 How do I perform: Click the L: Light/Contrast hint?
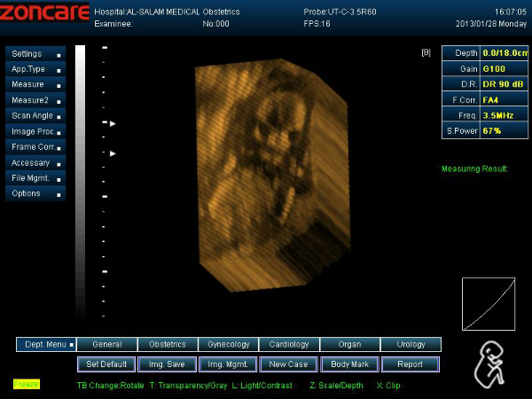(262, 386)
